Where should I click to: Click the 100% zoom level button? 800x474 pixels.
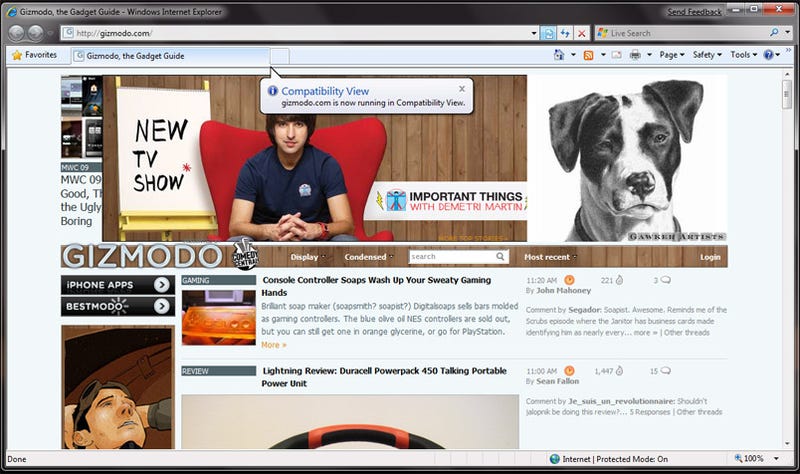pyautogui.click(x=749, y=458)
